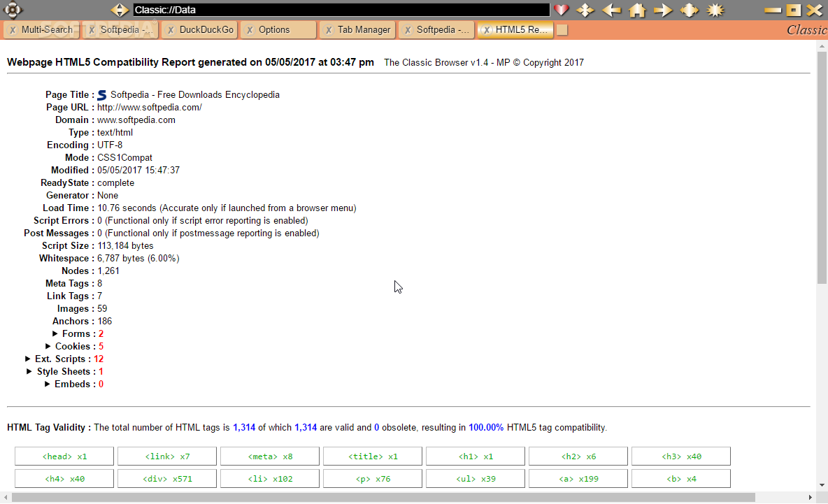Screen dimensions: 828x504
Task: Close the Multi-Search tab
Action: click(13, 30)
